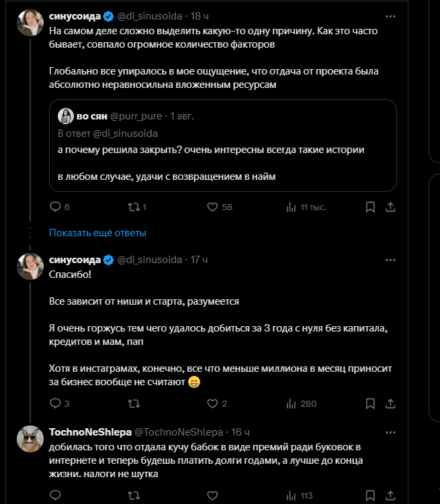Open more options for the 18 ч tweet
Screen dimensions: 440x504
point(390,16)
